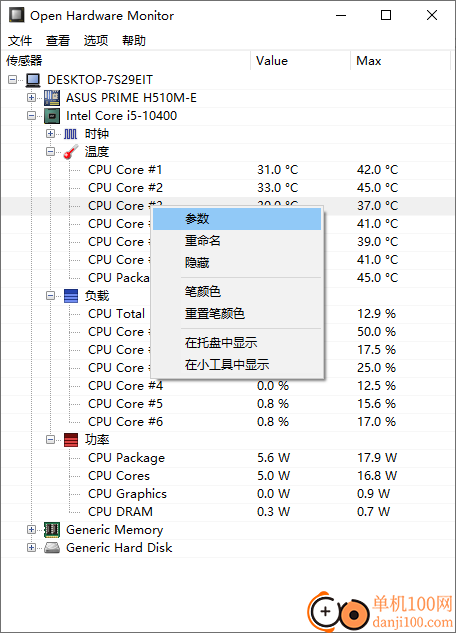Image resolution: width=456 pixels, height=633 pixels.
Task: Click the Generic Memory RAM icon
Action: pyautogui.click(x=52, y=530)
